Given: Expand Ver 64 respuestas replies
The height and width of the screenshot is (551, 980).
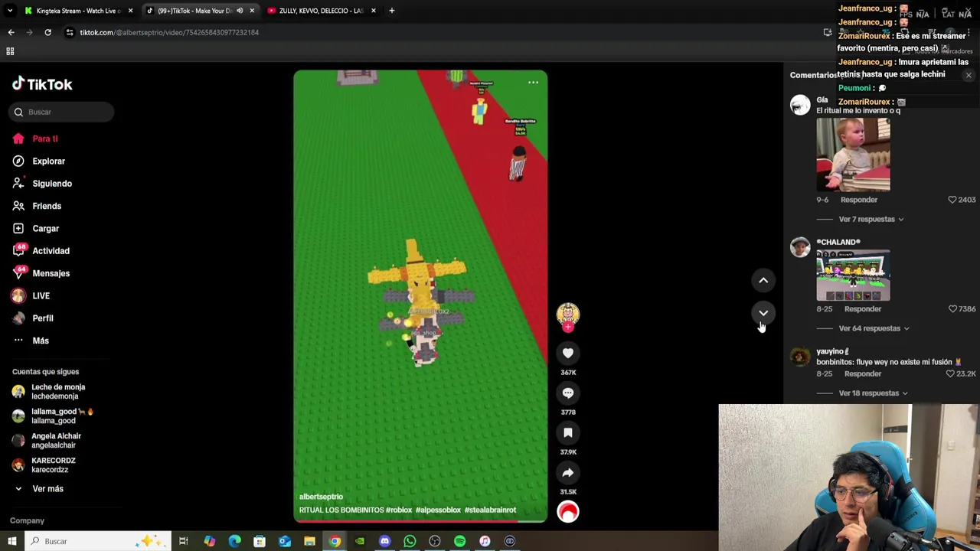Looking at the screenshot, I should pos(874,328).
